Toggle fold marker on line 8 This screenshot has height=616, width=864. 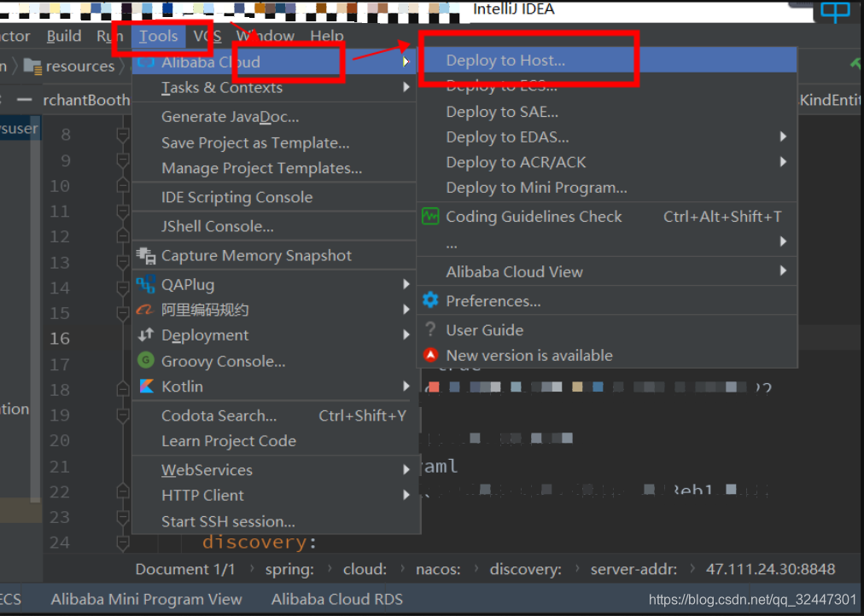pyautogui.click(x=123, y=134)
